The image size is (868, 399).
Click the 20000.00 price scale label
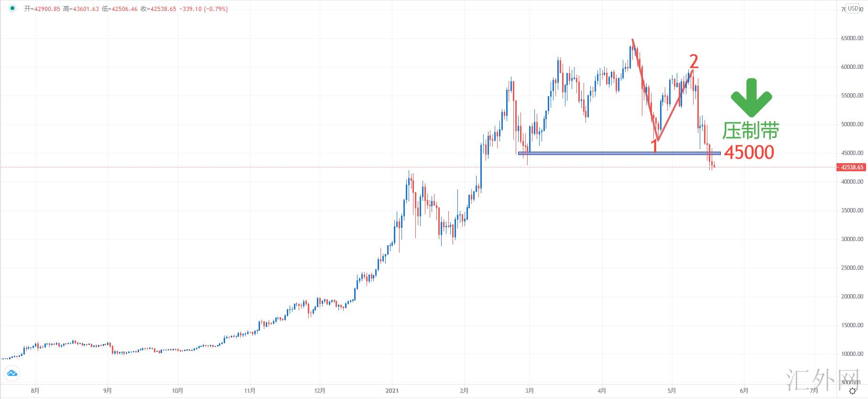pyautogui.click(x=852, y=297)
